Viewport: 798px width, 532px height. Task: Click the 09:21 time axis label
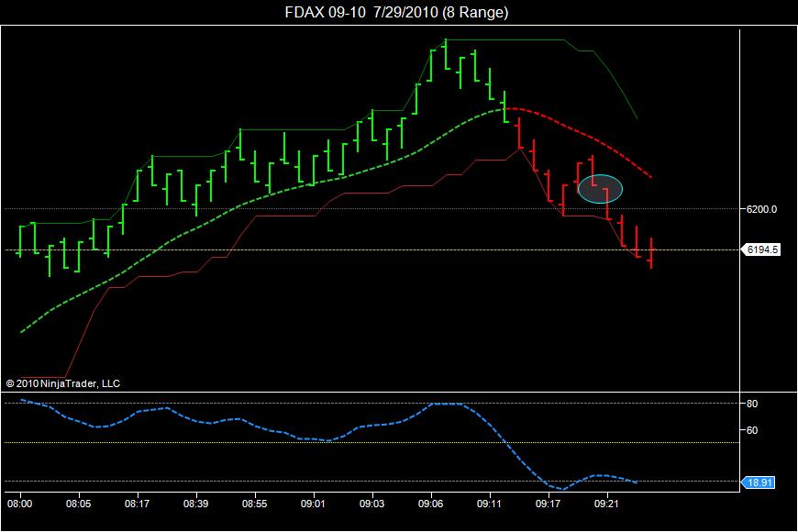(x=606, y=504)
